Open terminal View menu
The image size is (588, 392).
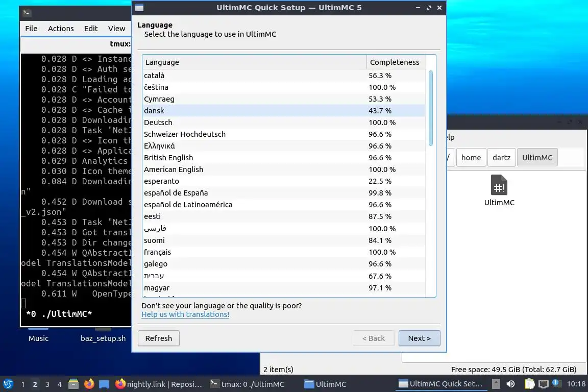click(116, 29)
